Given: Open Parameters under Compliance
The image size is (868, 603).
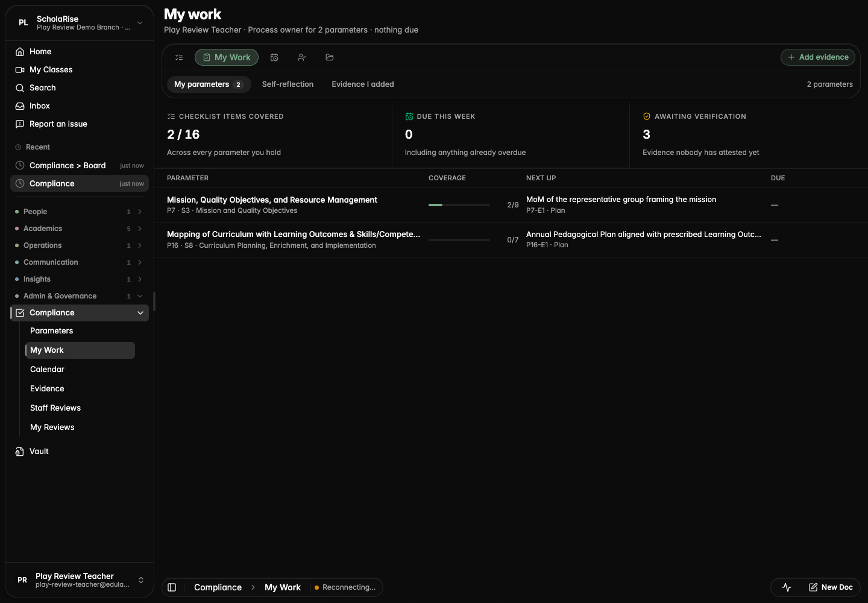Looking at the screenshot, I should [x=80, y=331].
